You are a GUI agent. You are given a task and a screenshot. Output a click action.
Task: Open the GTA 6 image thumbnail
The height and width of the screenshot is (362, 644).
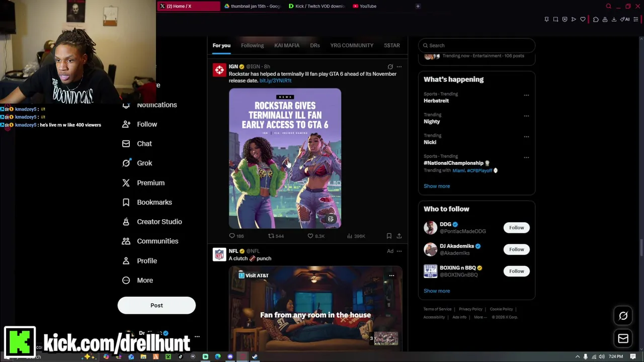[x=285, y=158]
